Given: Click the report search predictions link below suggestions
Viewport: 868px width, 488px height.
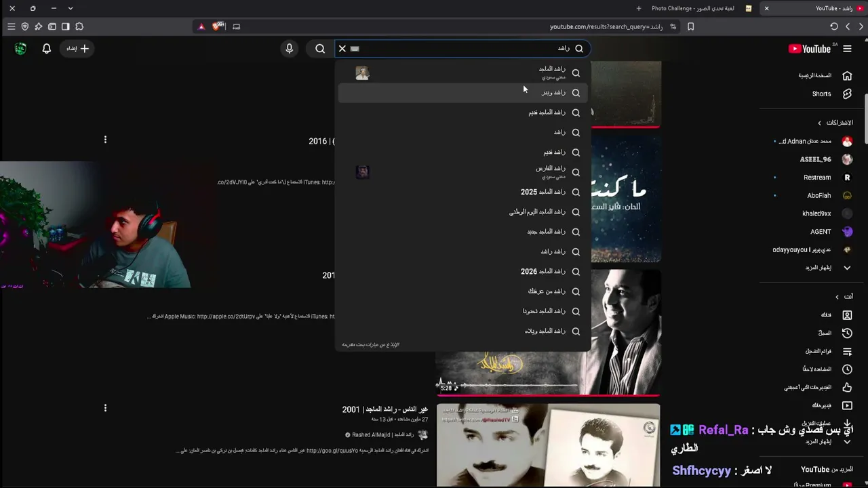Looking at the screenshot, I should coord(370,344).
